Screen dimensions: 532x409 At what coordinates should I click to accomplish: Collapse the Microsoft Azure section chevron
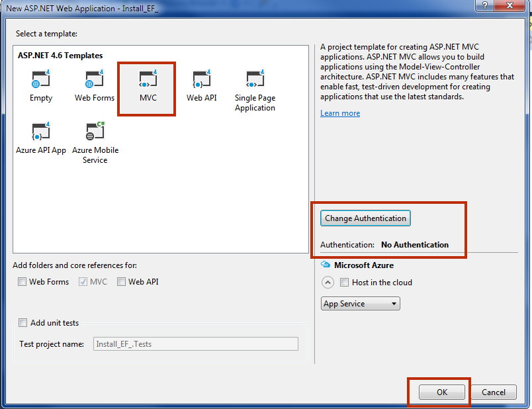tap(328, 283)
